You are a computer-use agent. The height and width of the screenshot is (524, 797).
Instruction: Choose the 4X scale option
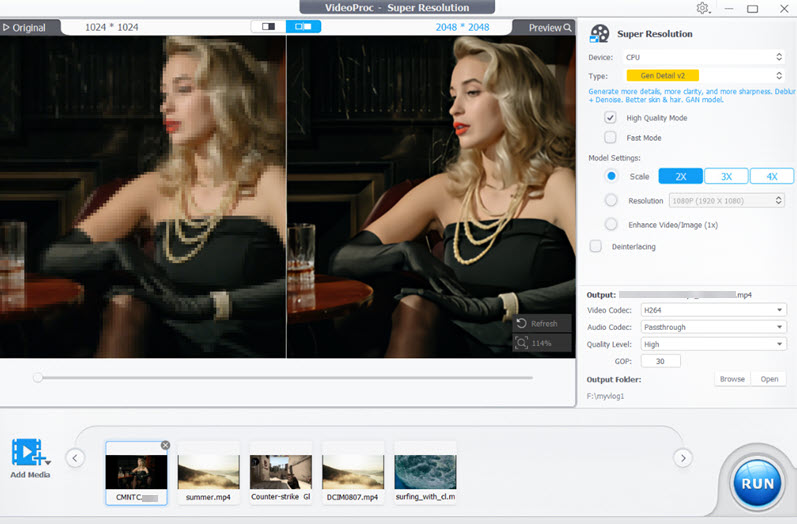771,176
